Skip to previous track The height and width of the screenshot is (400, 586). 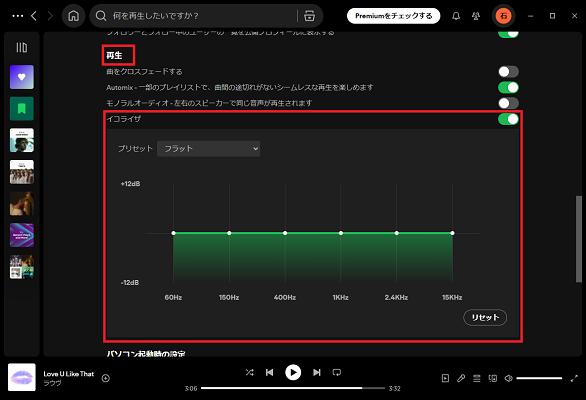[269, 372]
